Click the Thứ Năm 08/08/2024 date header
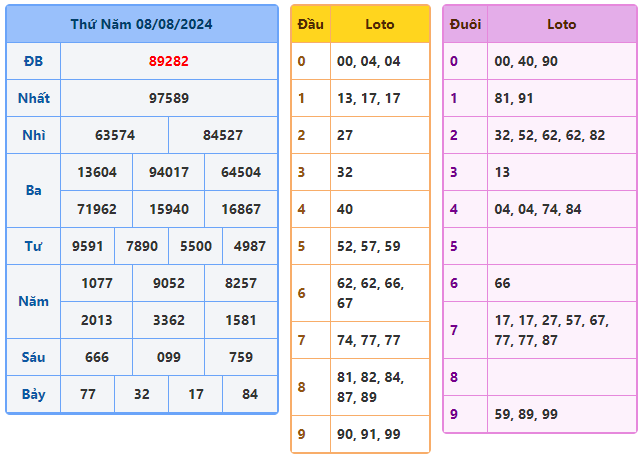The image size is (639, 455). coord(141,23)
